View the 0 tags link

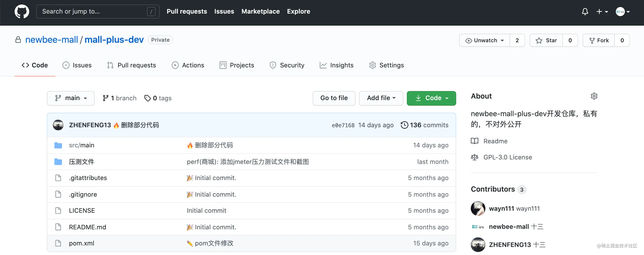158,98
